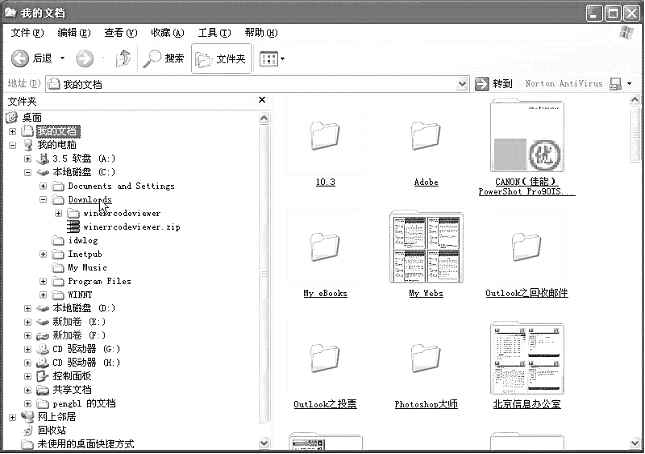Select the 控制面板 control panel icon
Screen dimensions: 645x454
pos(43,376)
